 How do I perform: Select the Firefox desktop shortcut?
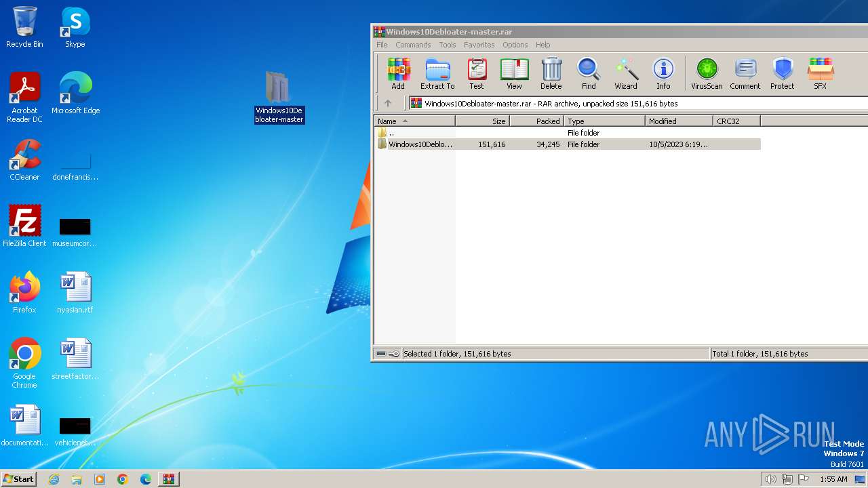click(x=24, y=293)
